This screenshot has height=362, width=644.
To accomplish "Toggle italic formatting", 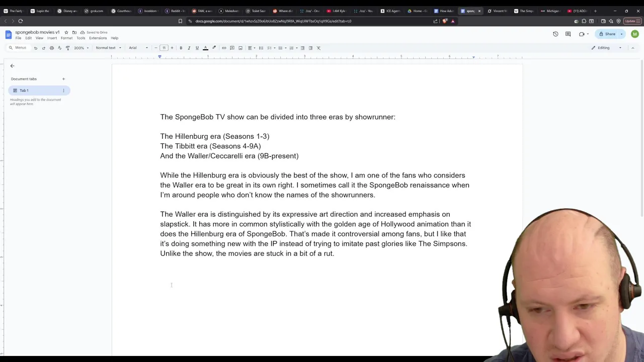I will [x=189, y=48].
